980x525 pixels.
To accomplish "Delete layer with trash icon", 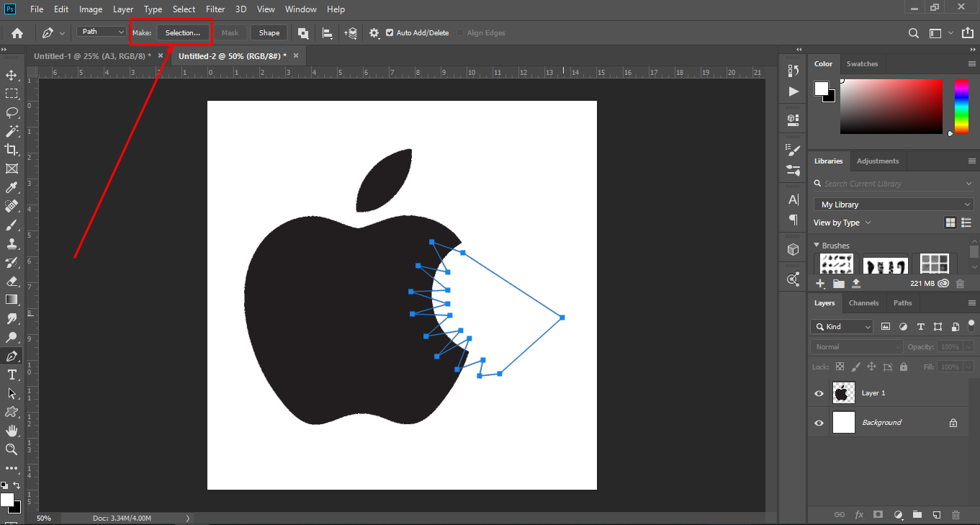I will (x=956, y=515).
